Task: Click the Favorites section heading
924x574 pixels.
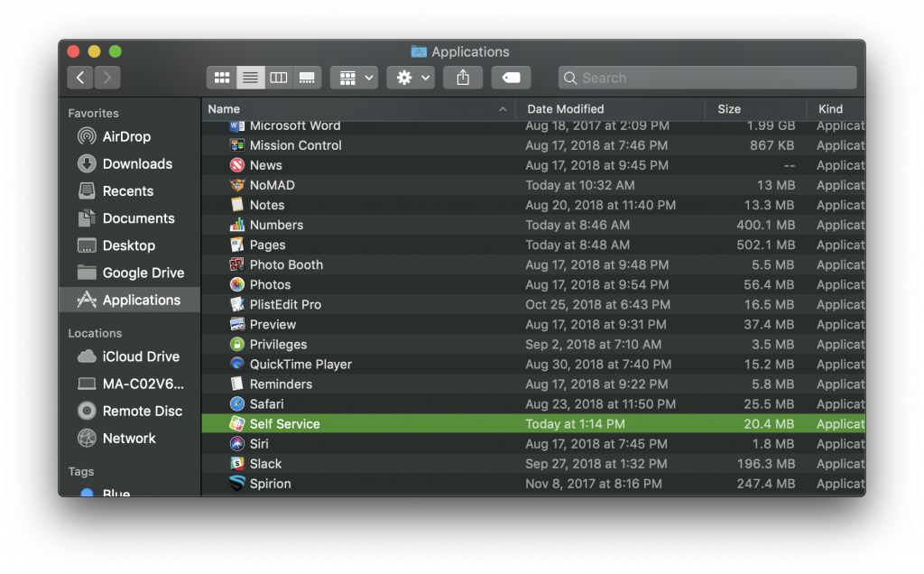Action: 93,113
